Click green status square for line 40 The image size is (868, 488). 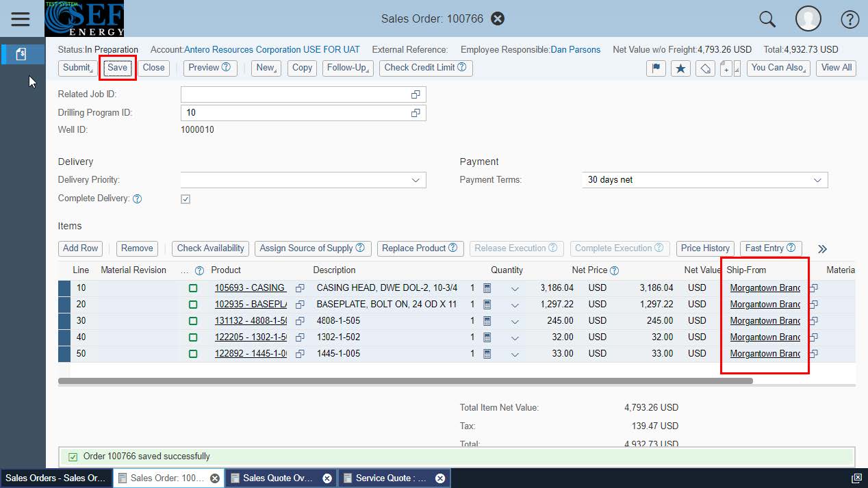(x=193, y=337)
